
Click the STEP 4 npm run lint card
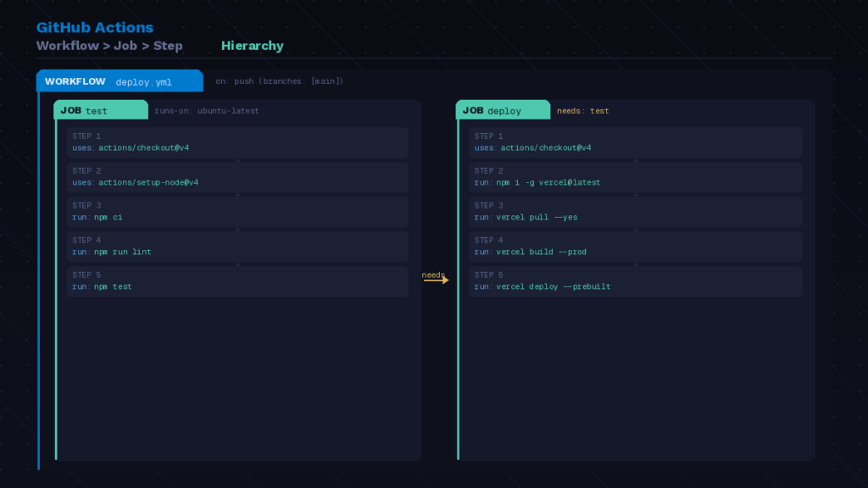pos(237,246)
